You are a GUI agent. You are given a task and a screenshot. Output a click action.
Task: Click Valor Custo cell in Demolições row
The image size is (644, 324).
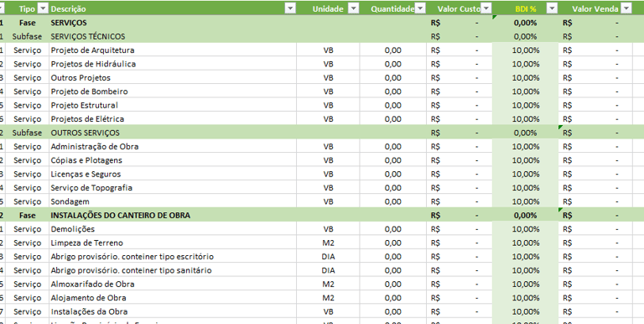coord(460,229)
